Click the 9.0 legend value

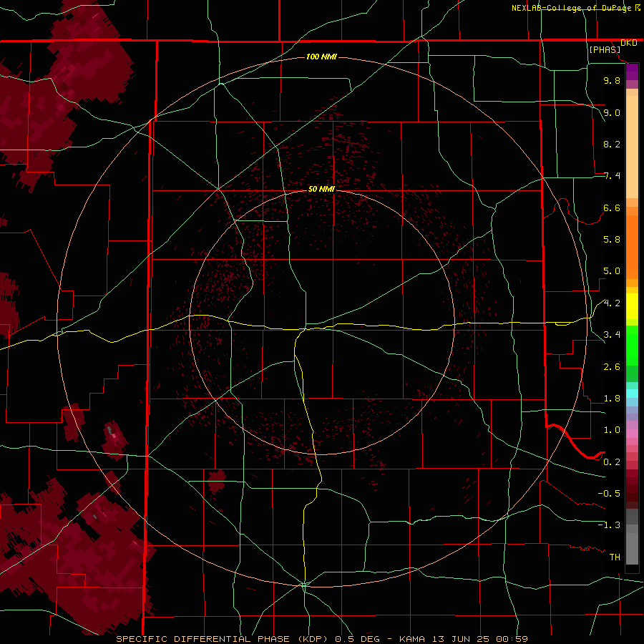point(612,112)
